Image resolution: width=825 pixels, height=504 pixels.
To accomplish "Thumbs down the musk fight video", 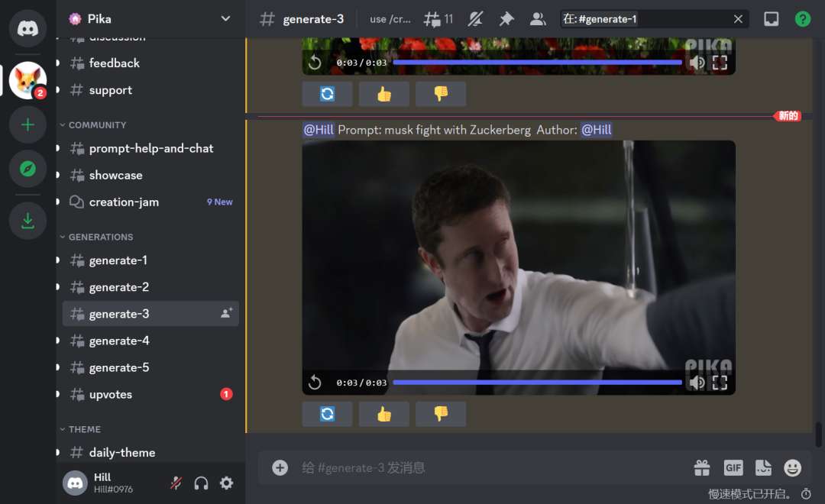I will [441, 414].
